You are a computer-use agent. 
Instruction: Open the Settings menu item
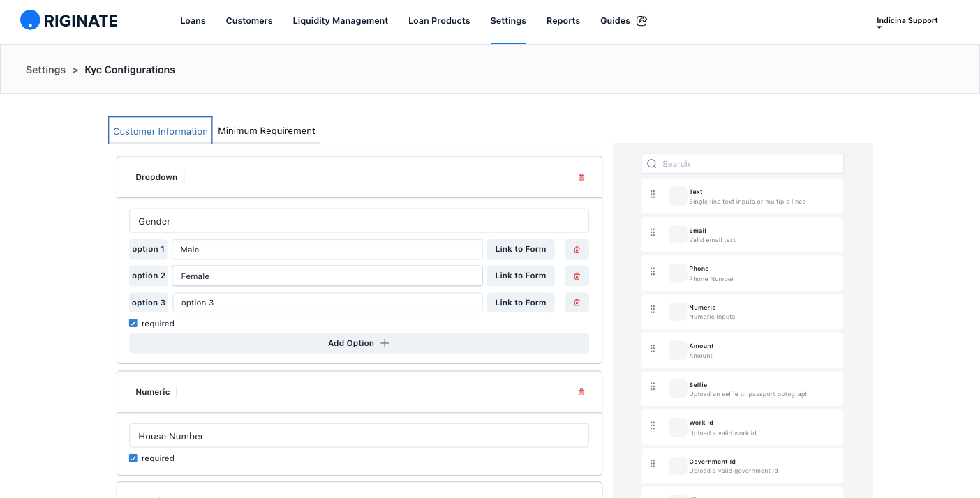(508, 21)
